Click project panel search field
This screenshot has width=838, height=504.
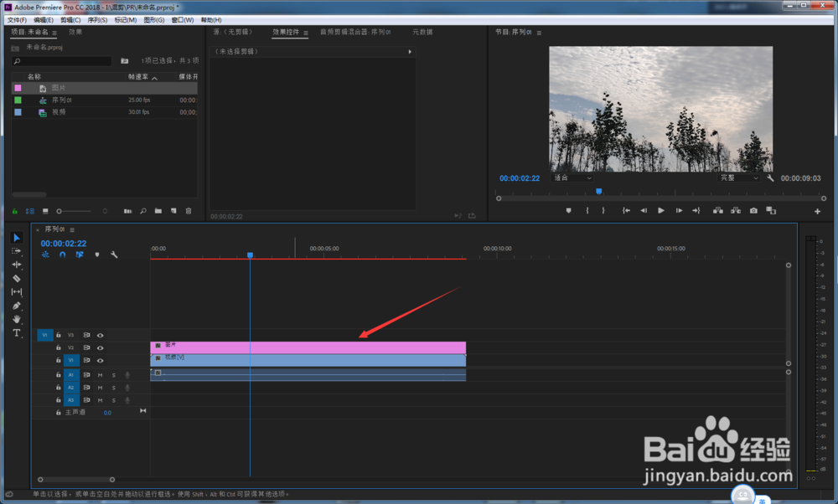pos(63,61)
